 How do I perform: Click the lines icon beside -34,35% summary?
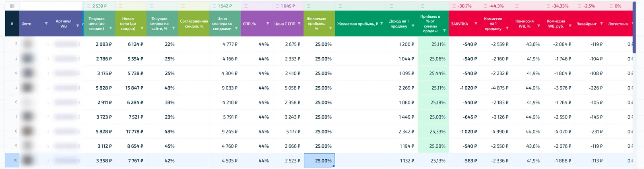tap(548, 6)
